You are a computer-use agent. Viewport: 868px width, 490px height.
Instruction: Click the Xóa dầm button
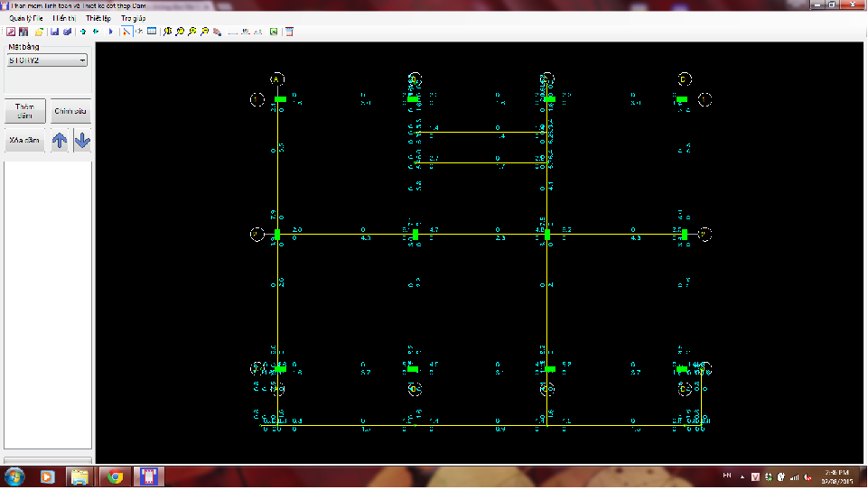click(25, 141)
